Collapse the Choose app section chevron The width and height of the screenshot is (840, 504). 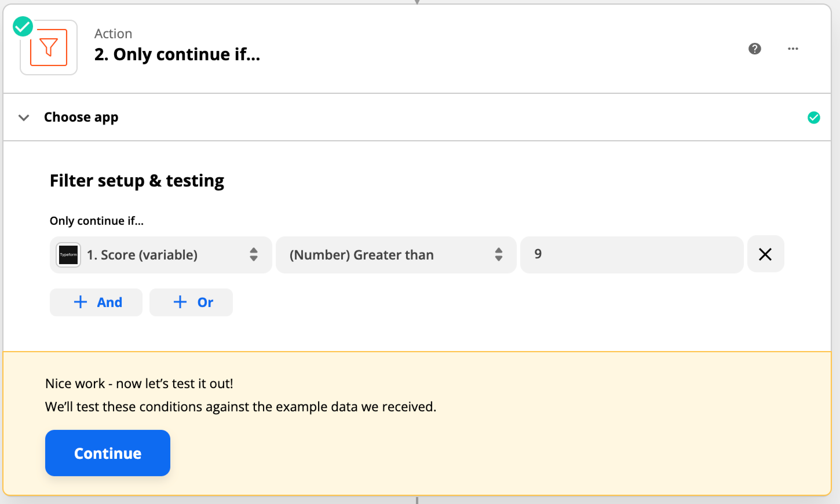pos(24,118)
